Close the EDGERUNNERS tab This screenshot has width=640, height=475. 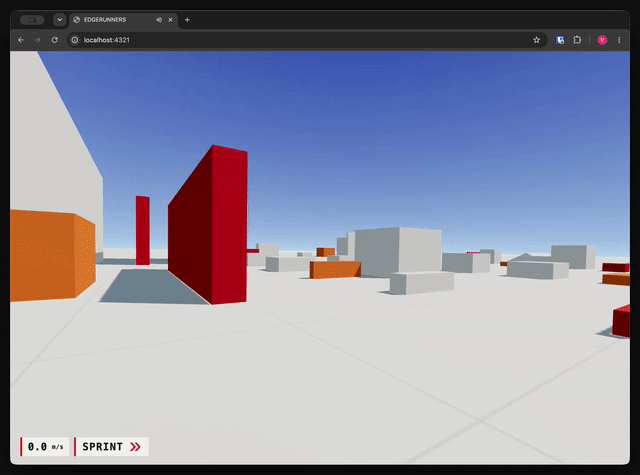pos(170,20)
